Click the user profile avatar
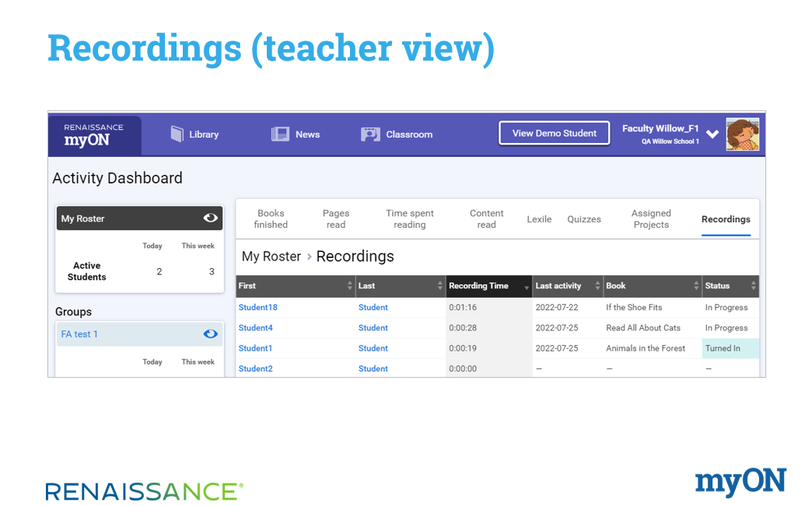The height and width of the screenshot is (506, 812). tap(743, 134)
